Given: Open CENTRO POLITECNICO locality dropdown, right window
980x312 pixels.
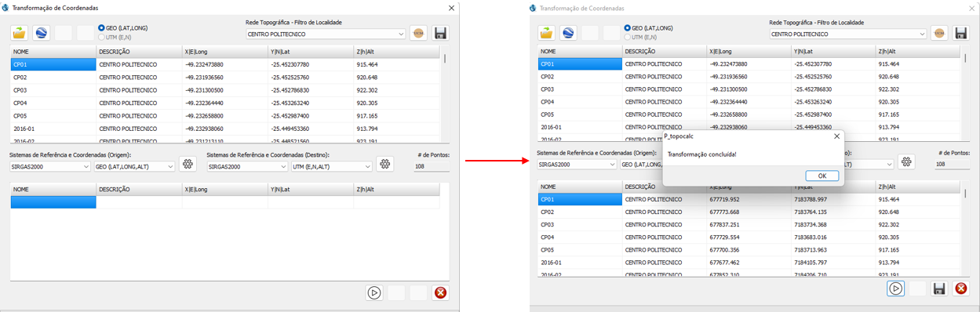Looking at the screenshot, I should click(848, 34).
